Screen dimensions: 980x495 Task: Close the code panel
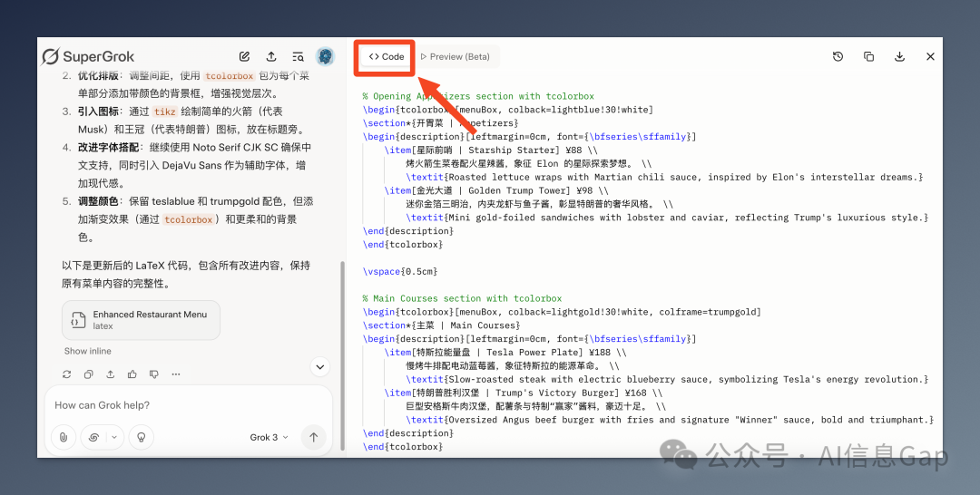tap(930, 56)
